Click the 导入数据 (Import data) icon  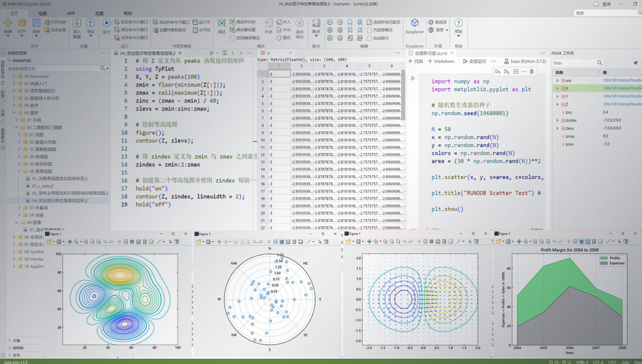(x=77, y=23)
